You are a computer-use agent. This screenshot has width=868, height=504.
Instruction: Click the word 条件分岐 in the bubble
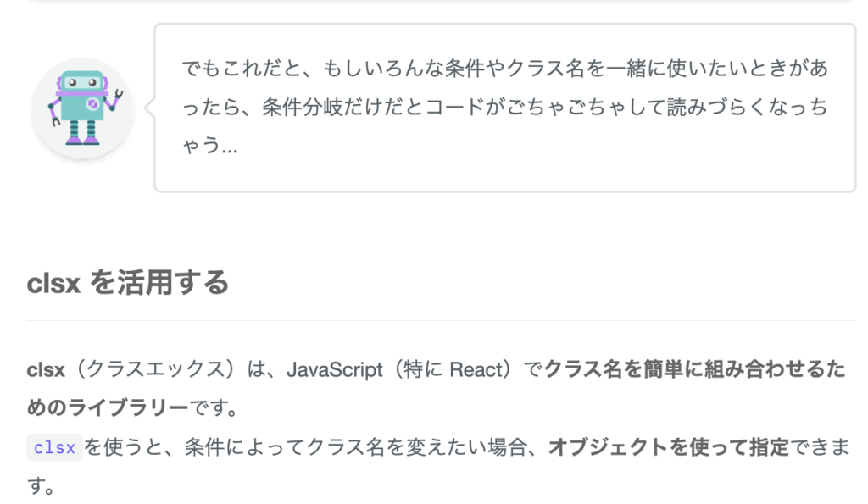302,108
